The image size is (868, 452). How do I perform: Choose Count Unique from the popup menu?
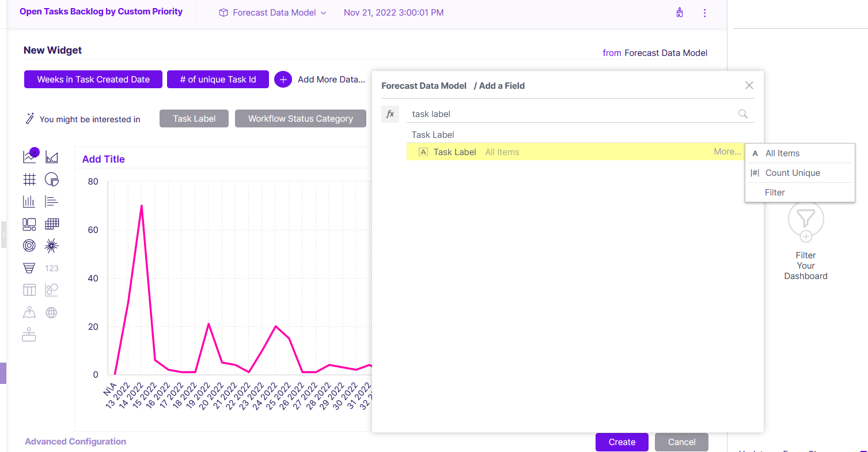(793, 173)
